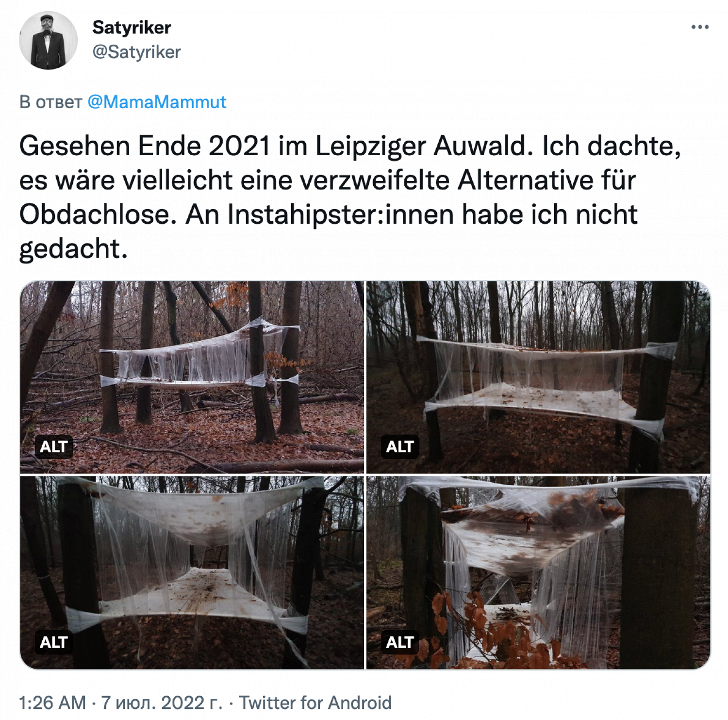Open top-right plastic wrap structure photo

coord(538,377)
